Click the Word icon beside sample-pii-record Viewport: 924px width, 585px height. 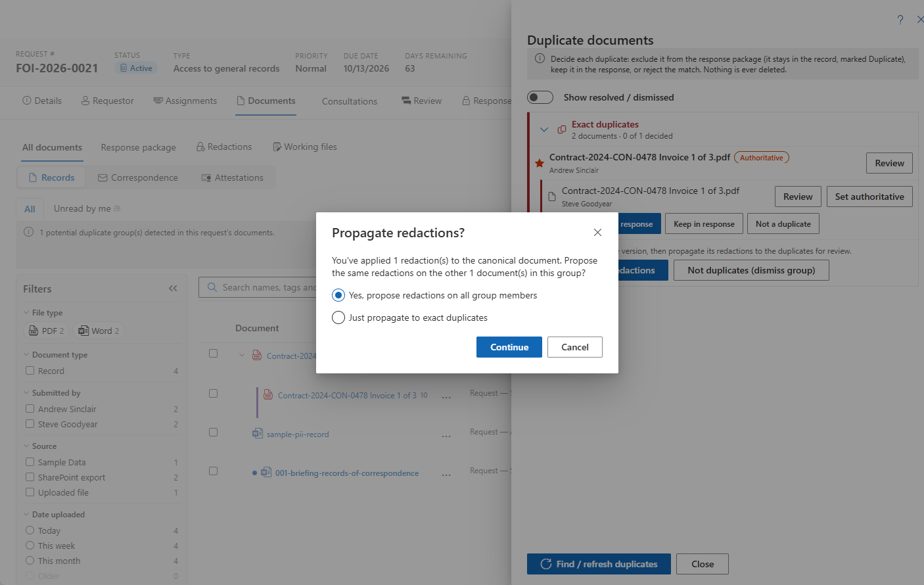click(x=258, y=433)
